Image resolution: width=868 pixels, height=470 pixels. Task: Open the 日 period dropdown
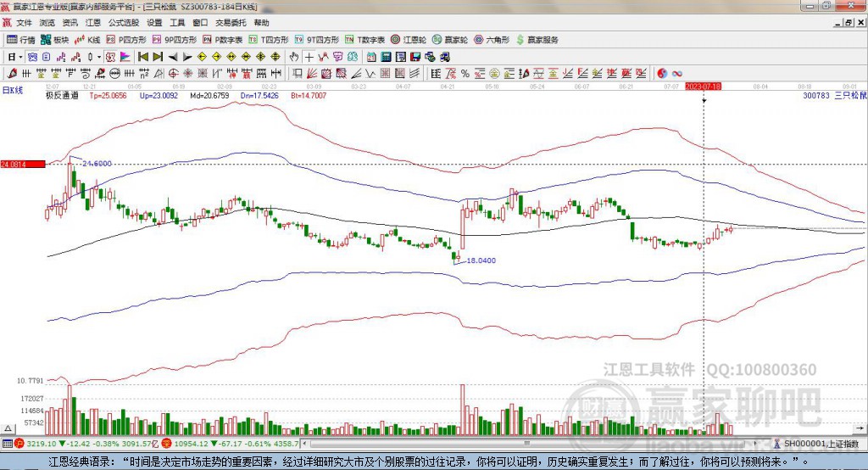15,57
